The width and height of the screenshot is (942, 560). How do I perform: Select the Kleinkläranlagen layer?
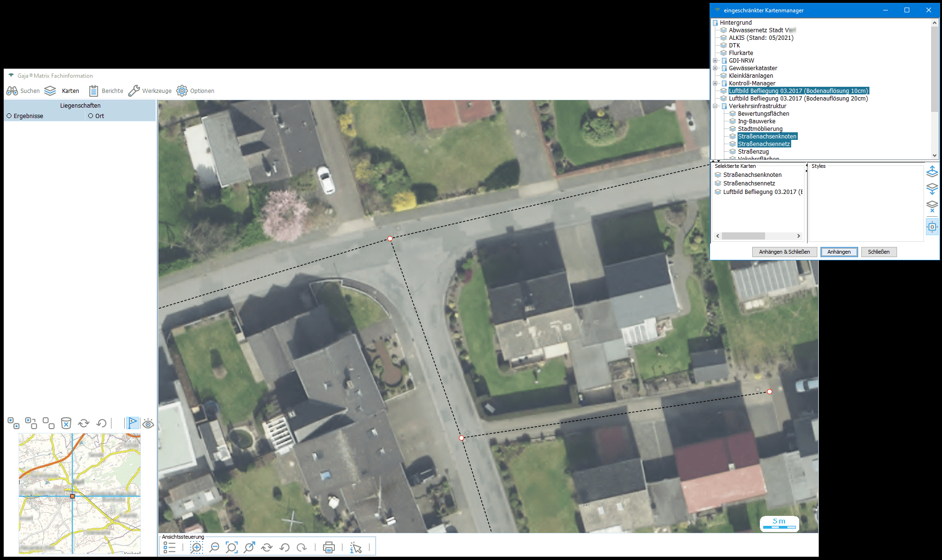751,76
